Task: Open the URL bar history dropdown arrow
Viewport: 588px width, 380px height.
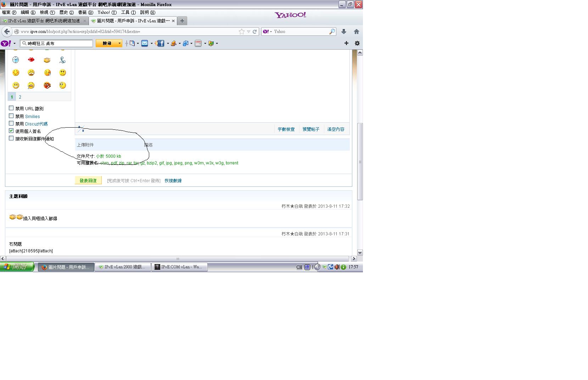Action: click(248, 32)
